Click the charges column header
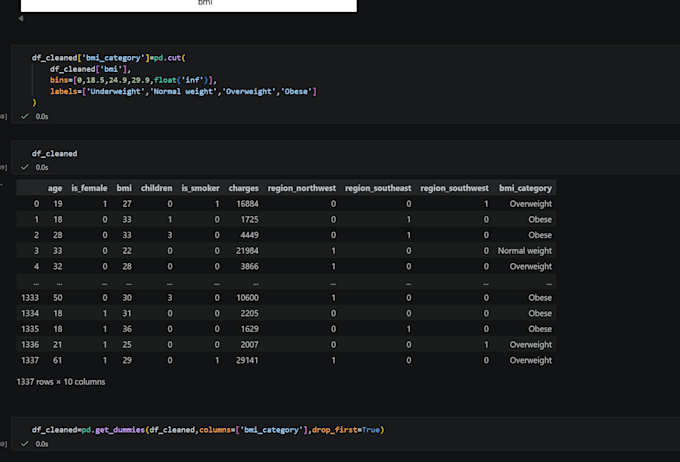The width and height of the screenshot is (680, 462). 243,188
